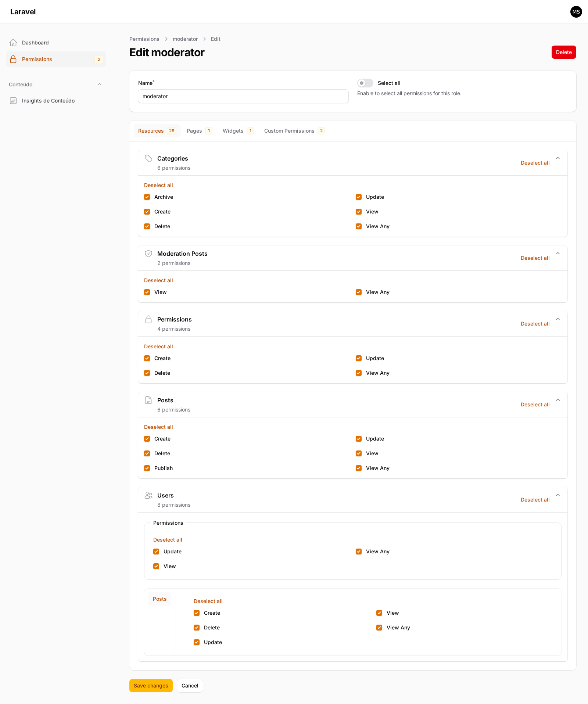Click the shield icon beside Moderation Posts
Screen dimensions: 588x704
click(148, 254)
